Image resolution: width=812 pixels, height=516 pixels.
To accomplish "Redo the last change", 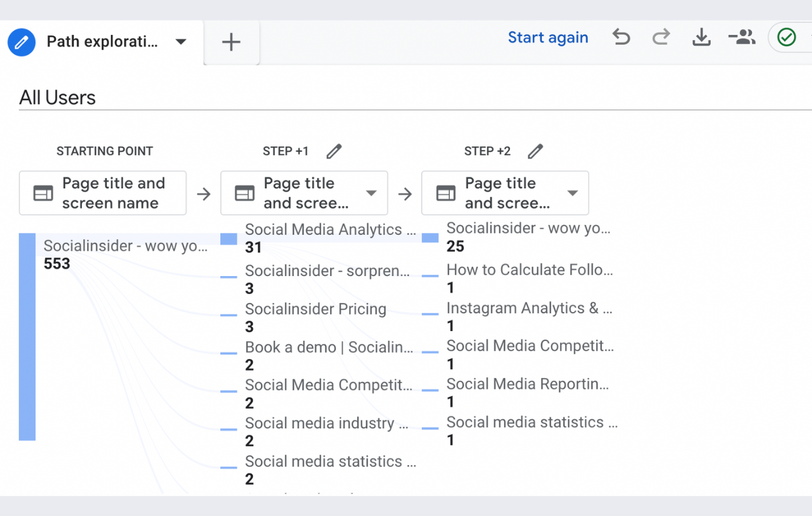I will tap(661, 37).
